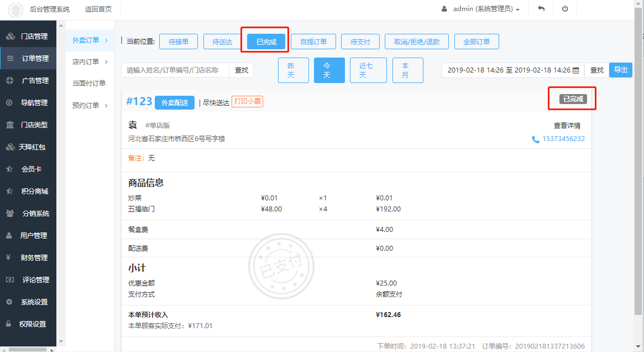Click the 门店管理 sidebar icon
This screenshot has width=644, height=352.
[x=11, y=36]
